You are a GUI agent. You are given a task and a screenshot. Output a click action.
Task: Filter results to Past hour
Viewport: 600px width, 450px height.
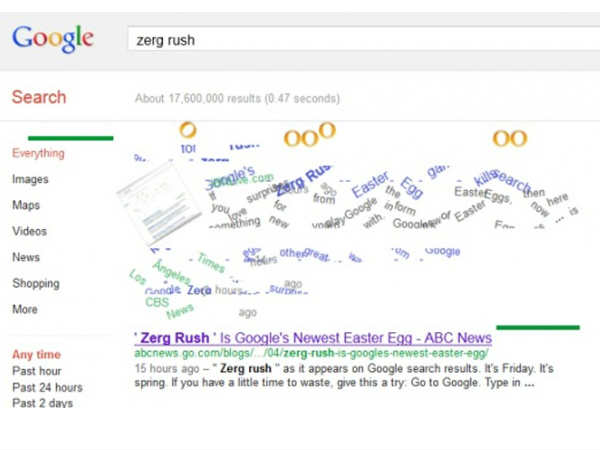[37, 371]
